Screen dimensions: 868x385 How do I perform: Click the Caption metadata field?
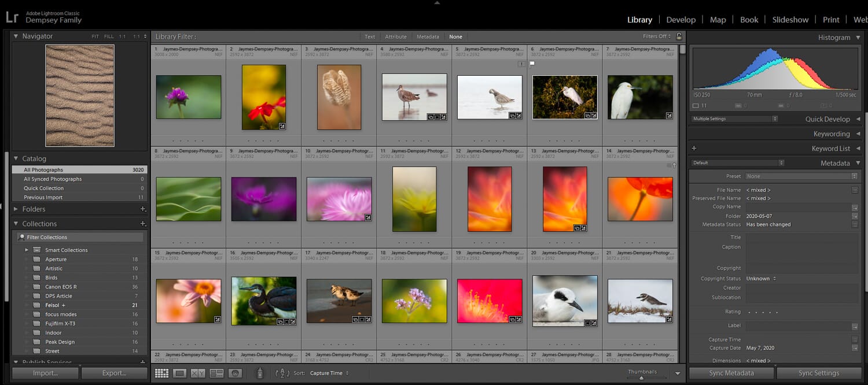(x=801, y=252)
